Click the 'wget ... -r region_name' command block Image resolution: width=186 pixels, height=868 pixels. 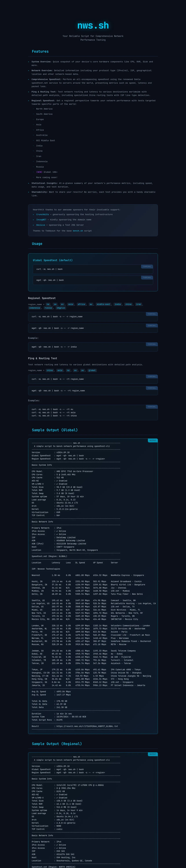(x=93, y=328)
